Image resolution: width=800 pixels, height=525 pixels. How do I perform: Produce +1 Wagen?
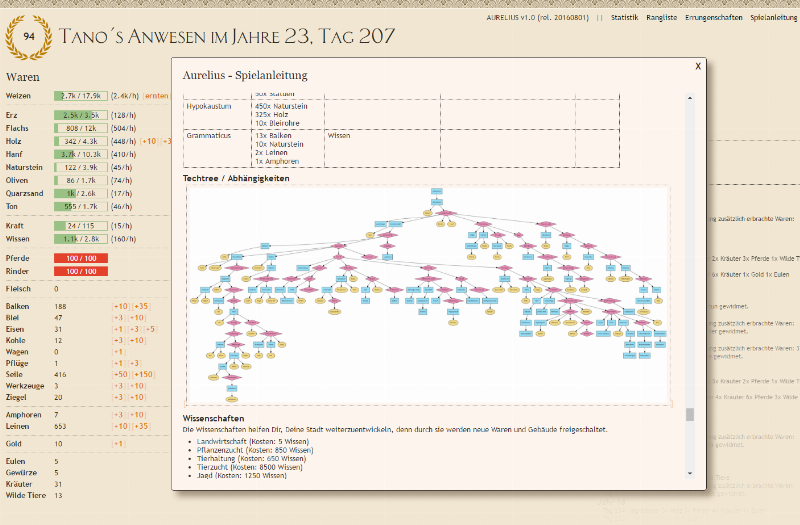[118, 352]
